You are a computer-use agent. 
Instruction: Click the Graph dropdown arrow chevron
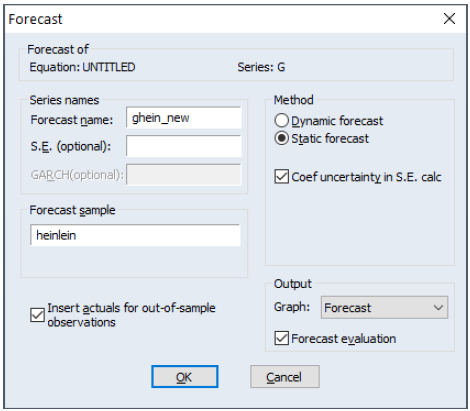pos(438,307)
